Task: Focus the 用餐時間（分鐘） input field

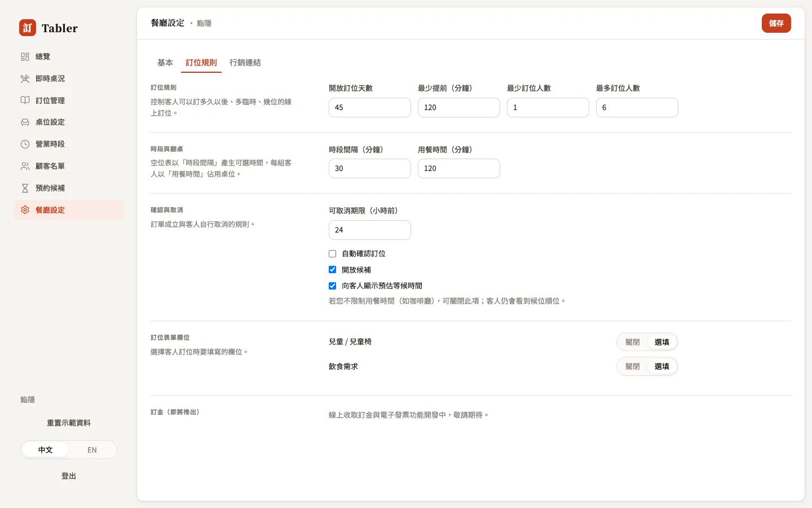Action: click(x=459, y=168)
